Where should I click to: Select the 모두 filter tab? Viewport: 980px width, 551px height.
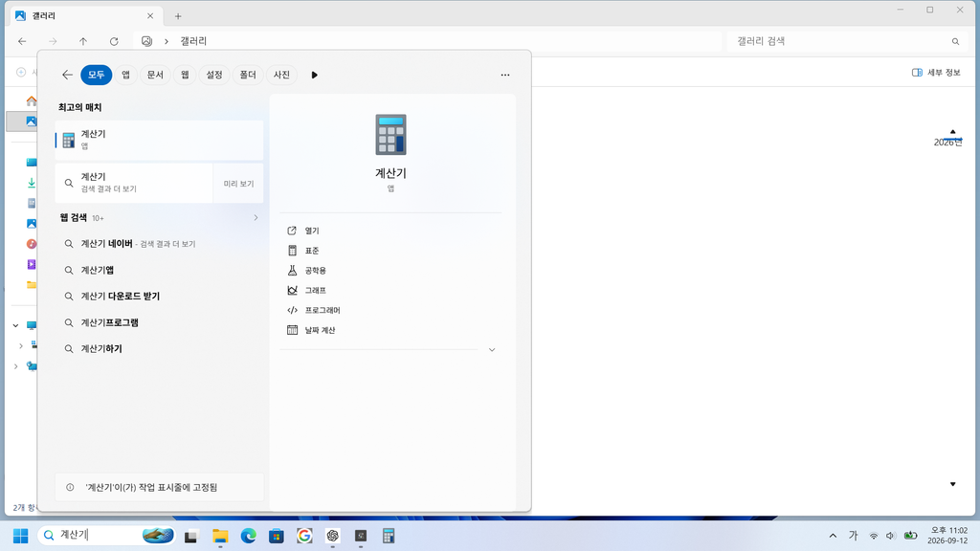click(x=97, y=75)
